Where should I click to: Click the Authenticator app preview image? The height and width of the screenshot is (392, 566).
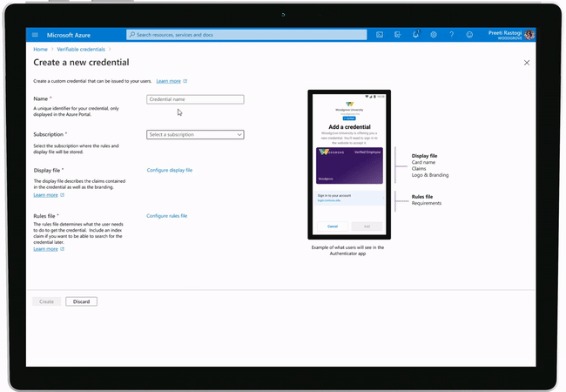(x=348, y=166)
